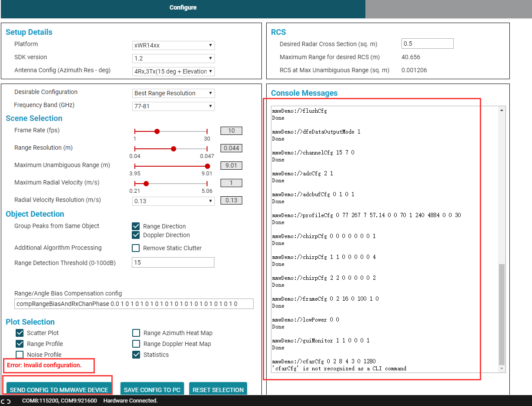Image resolution: width=532 pixels, height=406 pixels.
Task: Click Max Unambiguous Range value box 9.01
Action: tap(231, 165)
